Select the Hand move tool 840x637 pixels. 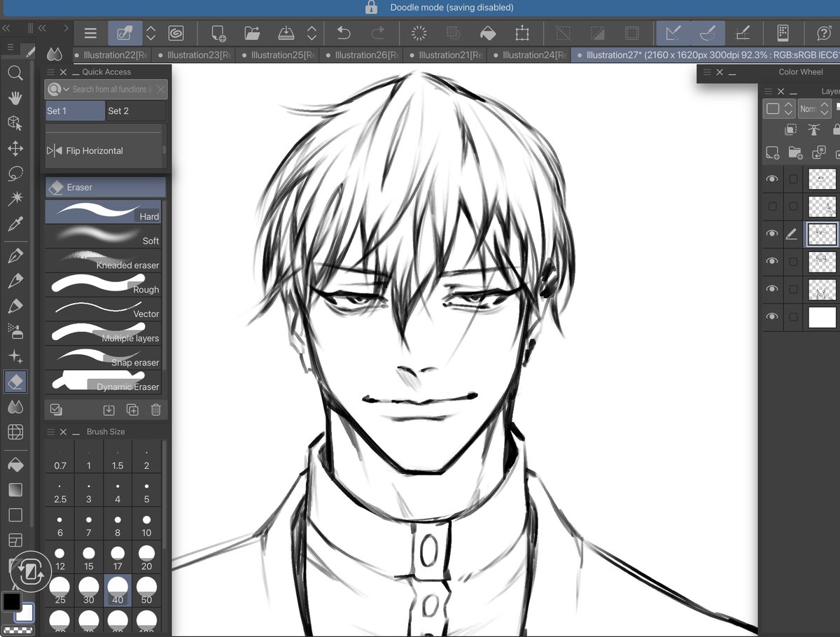click(x=15, y=98)
